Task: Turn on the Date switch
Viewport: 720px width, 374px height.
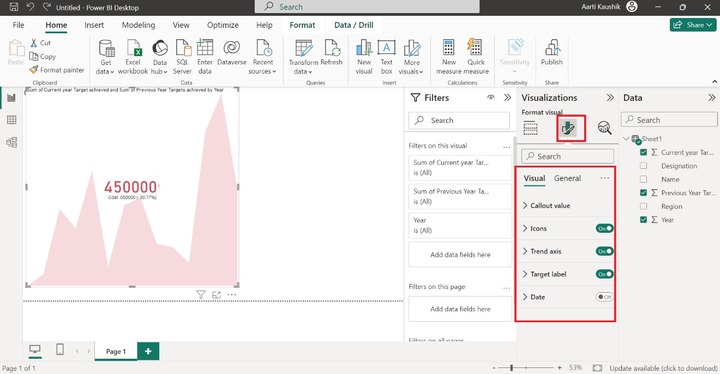Action: coord(604,297)
